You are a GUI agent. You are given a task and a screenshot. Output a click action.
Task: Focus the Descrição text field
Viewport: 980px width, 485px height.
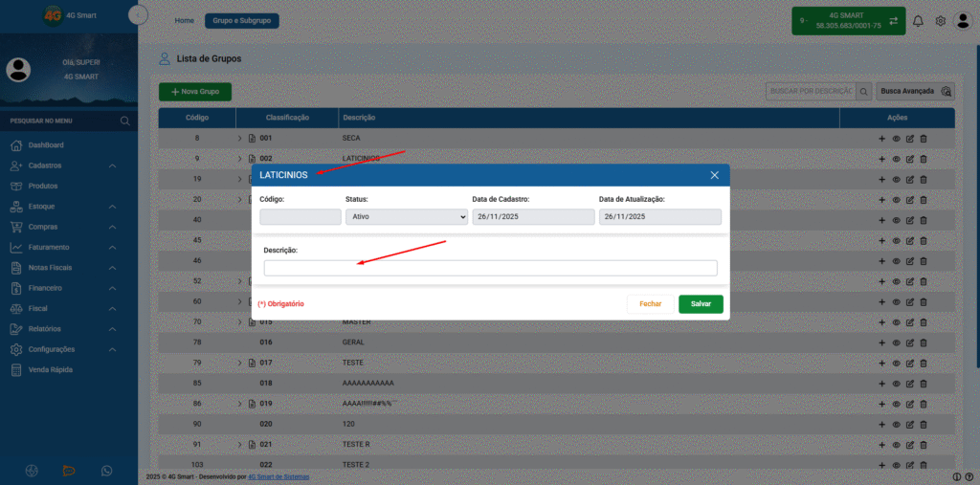491,268
